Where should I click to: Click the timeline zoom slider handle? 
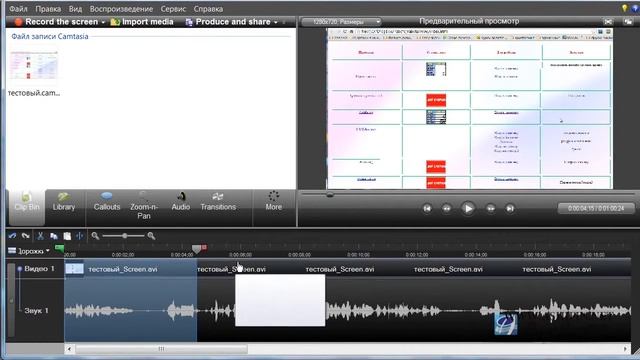124,236
